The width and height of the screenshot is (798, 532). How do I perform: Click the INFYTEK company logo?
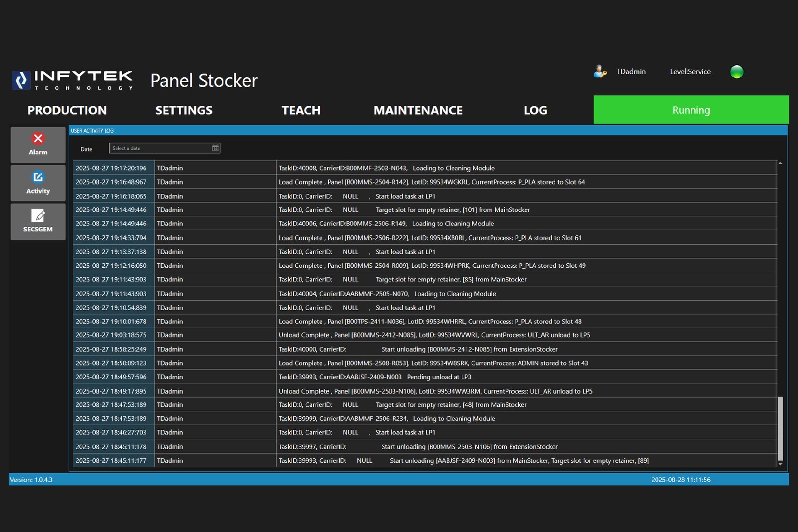click(x=72, y=79)
